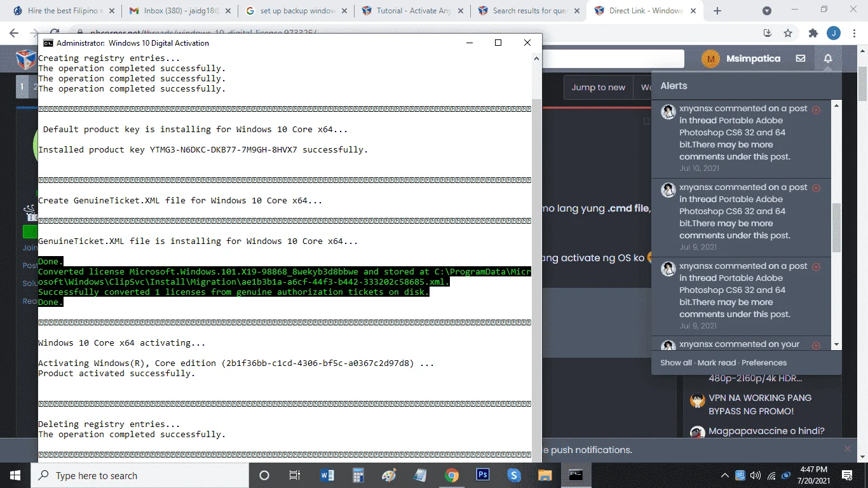
Task: Click 'Mark read' in the alerts panel
Action: pyautogui.click(x=717, y=363)
